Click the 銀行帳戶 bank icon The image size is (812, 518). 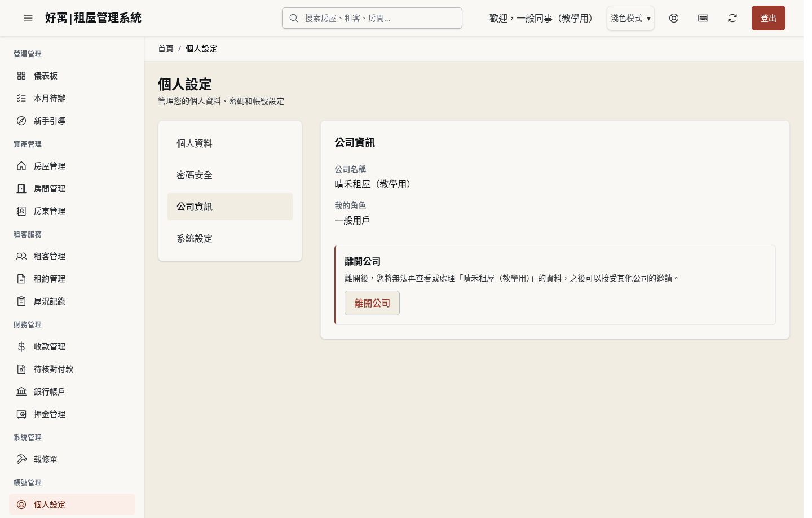pyautogui.click(x=21, y=392)
